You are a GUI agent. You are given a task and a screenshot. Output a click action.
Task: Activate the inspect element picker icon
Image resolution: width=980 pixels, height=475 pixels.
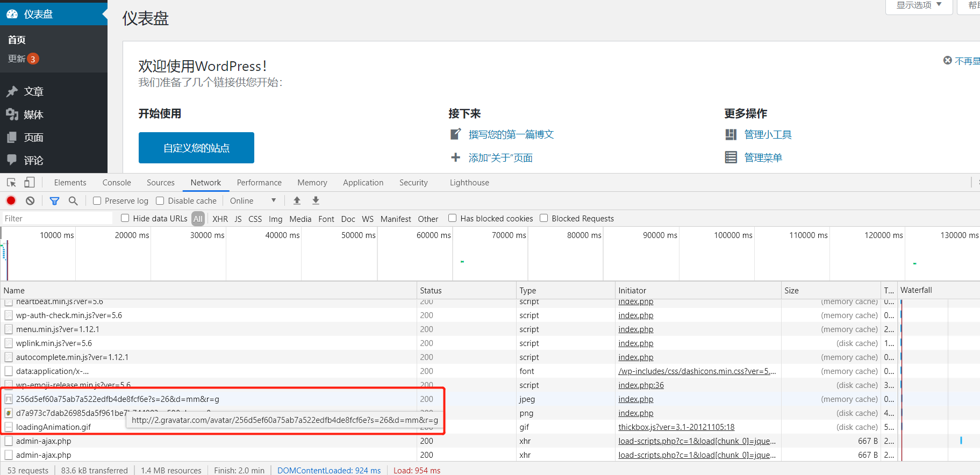point(11,183)
